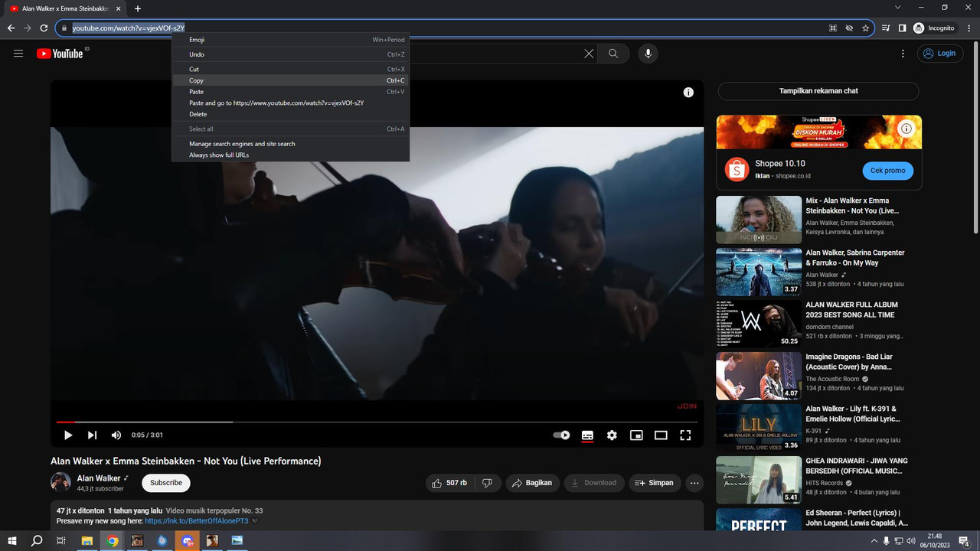Viewport: 980px width, 551px height.
Task: Open a new browser tab
Action: coord(138,8)
